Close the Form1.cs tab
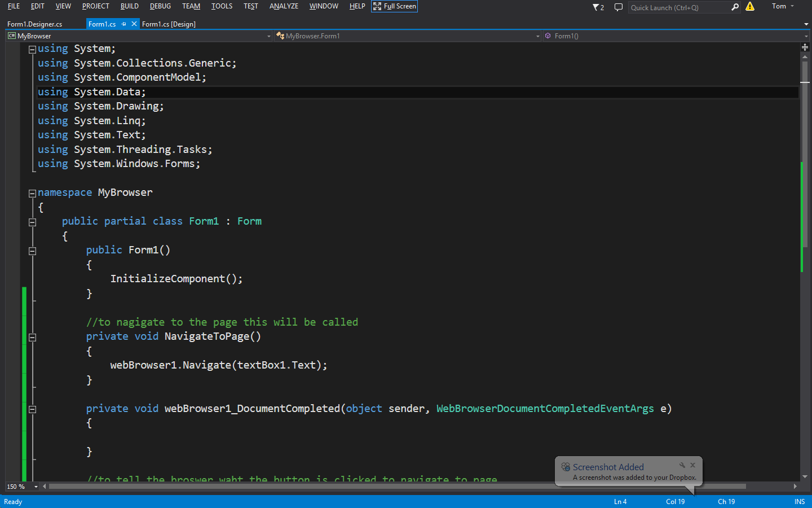 tap(134, 24)
